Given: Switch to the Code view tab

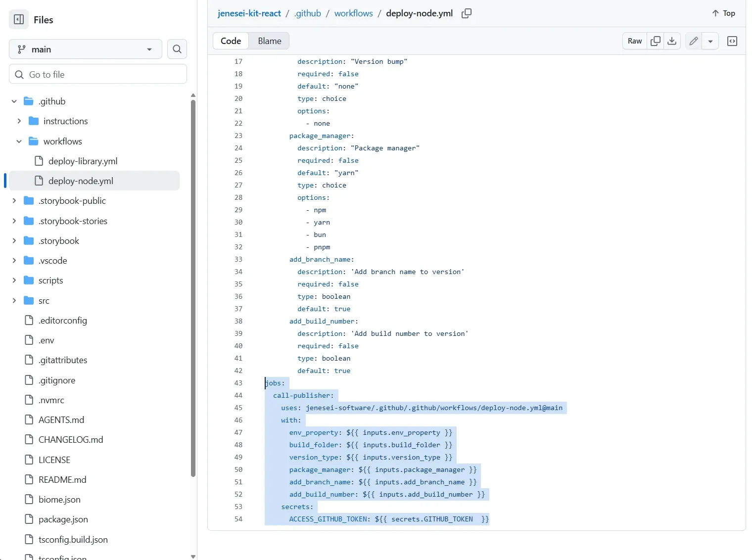Looking at the screenshot, I should coord(231,41).
